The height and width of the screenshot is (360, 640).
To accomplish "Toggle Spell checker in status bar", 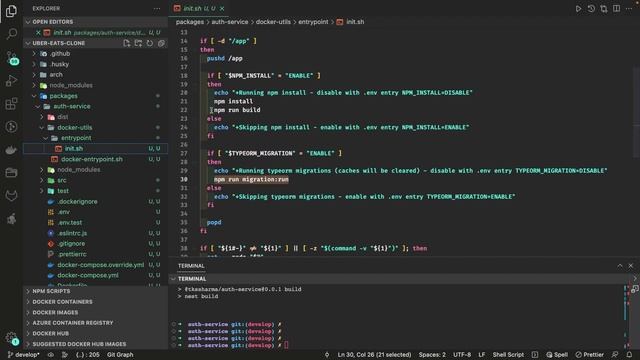I will (x=557, y=355).
